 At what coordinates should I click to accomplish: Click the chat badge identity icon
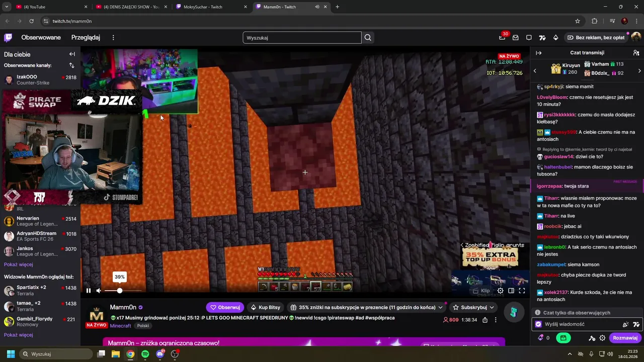(x=538, y=325)
